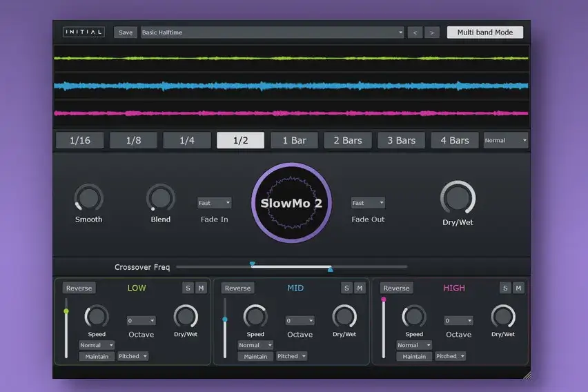The width and height of the screenshot is (588, 392).
Task: Click the central SlowMo 2 activation circle
Action: (291, 203)
